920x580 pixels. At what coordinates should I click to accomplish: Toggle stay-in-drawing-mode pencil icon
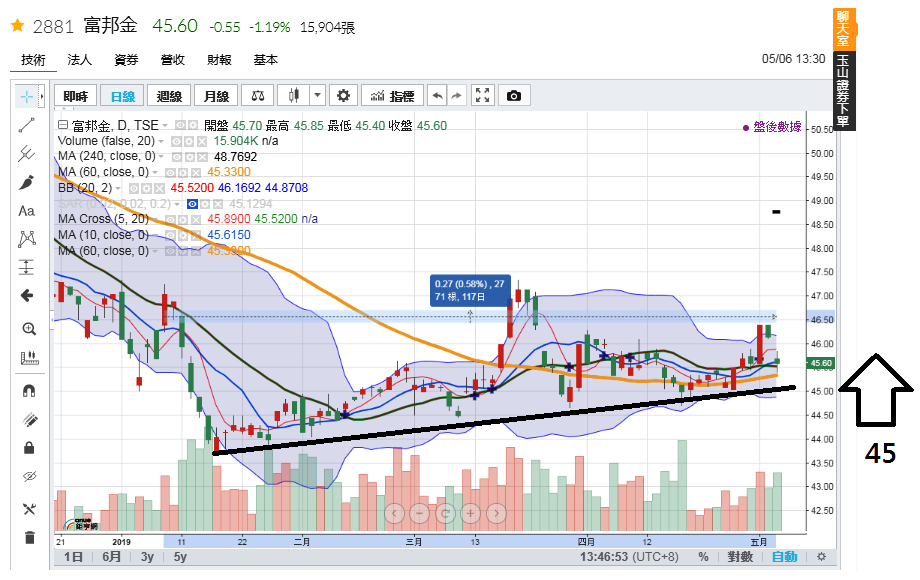tap(29, 419)
